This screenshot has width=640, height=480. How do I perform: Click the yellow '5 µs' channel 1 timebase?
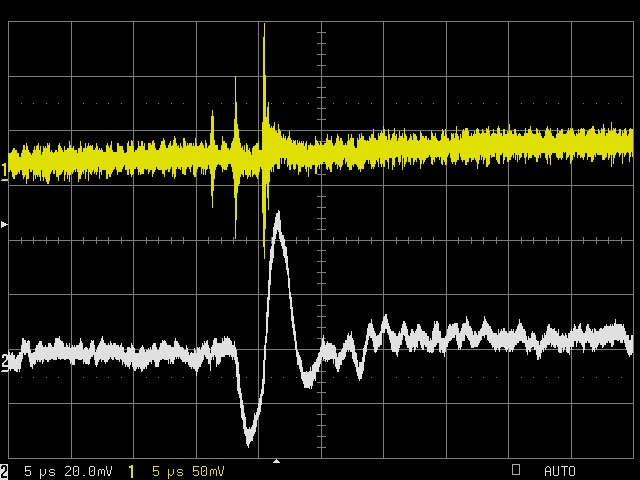pos(168,471)
